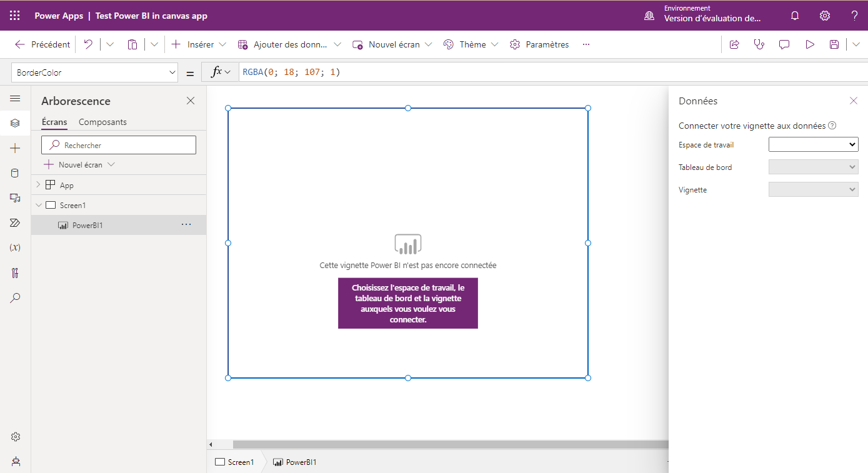Close the Données panel

coord(854,101)
